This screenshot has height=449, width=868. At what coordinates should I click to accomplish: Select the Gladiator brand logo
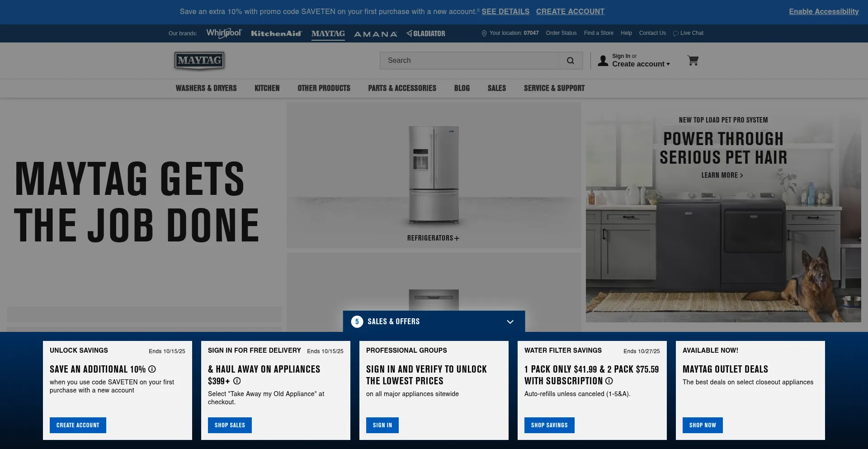(426, 33)
